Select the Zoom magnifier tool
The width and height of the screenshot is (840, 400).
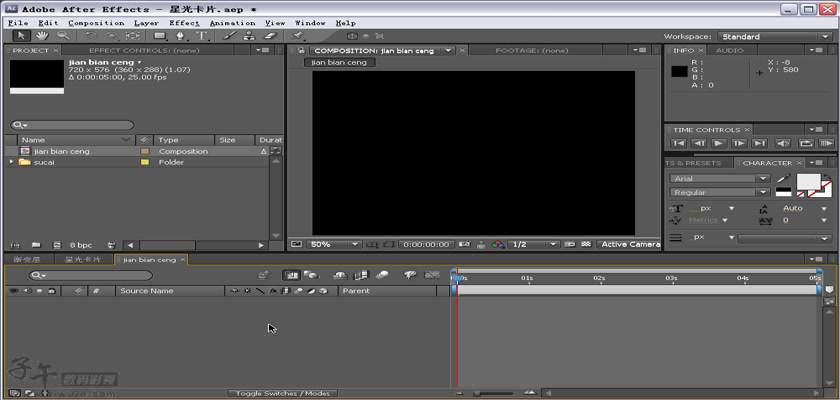coord(63,36)
